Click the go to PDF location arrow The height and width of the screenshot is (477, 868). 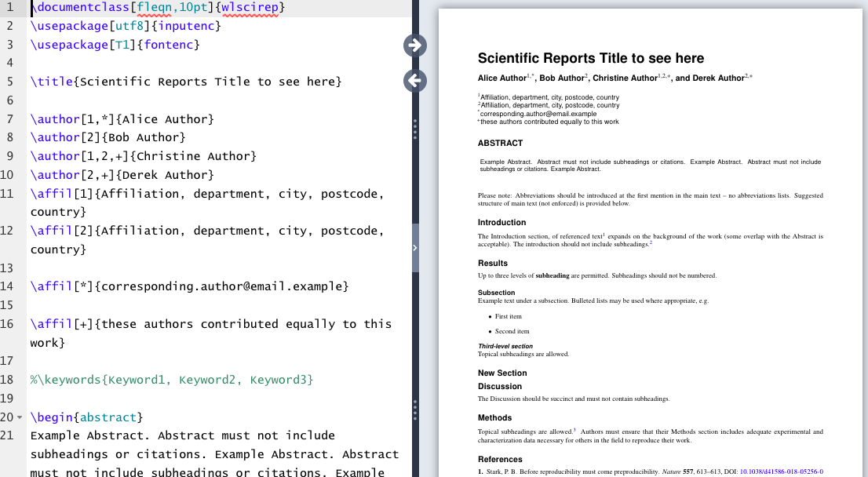(414, 46)
